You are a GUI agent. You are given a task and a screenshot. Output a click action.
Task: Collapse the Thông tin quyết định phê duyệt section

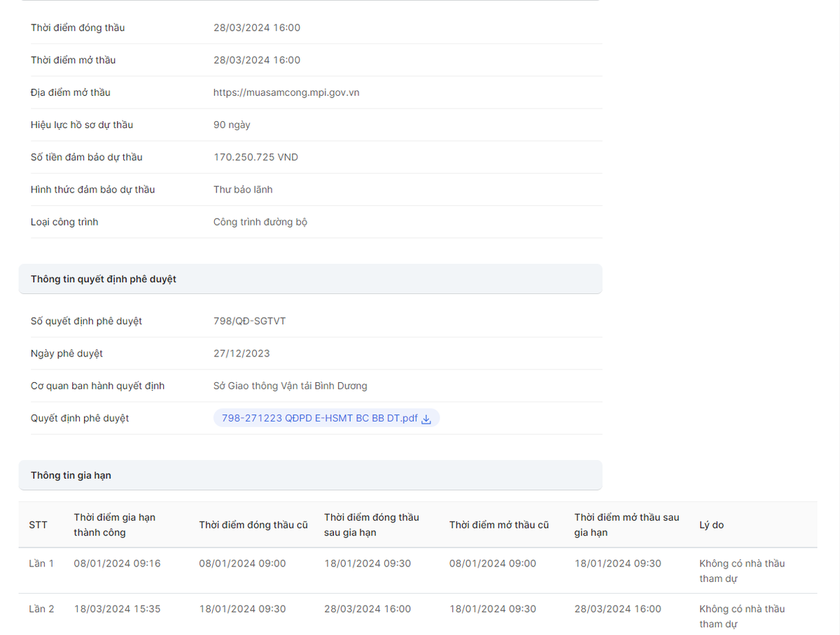tap(310, 279)
